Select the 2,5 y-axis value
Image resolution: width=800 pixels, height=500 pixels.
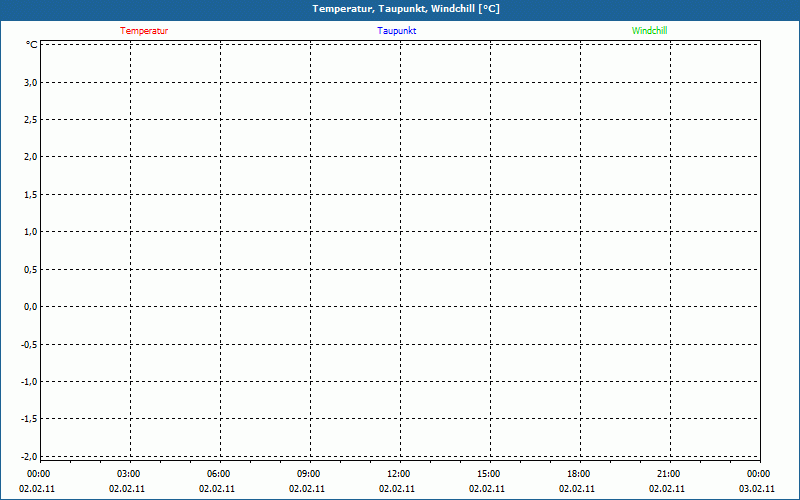pyautogui.click(x=31, y=120)
